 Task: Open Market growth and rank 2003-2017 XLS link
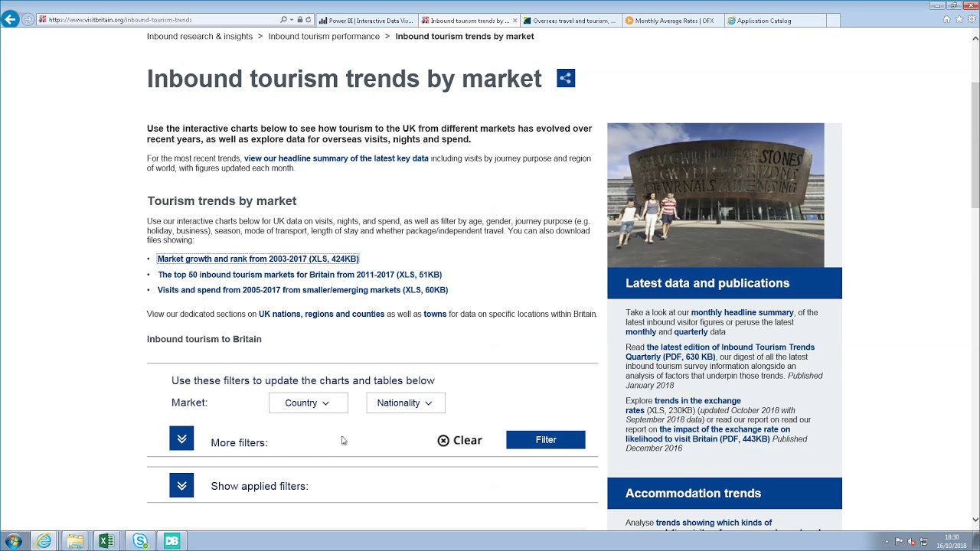point(258,259)
